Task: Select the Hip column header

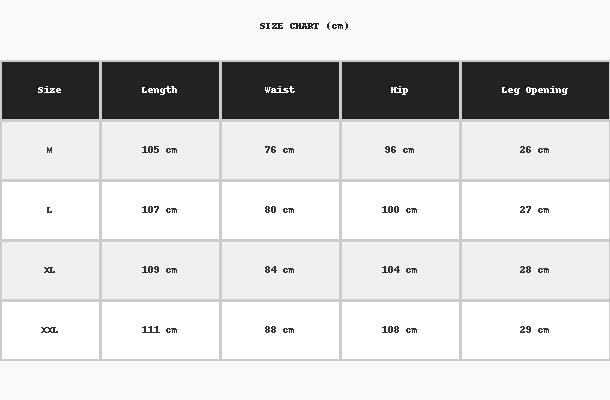Action: 400,90
